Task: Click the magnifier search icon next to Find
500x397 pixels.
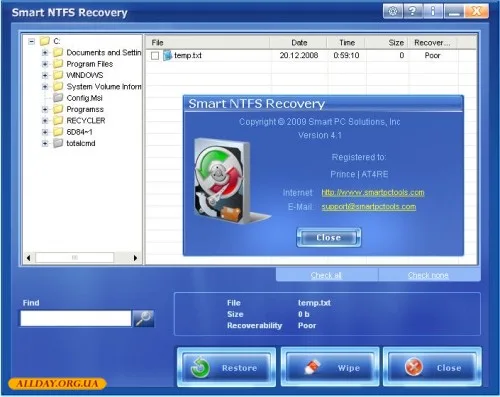Action: [143, 318]
